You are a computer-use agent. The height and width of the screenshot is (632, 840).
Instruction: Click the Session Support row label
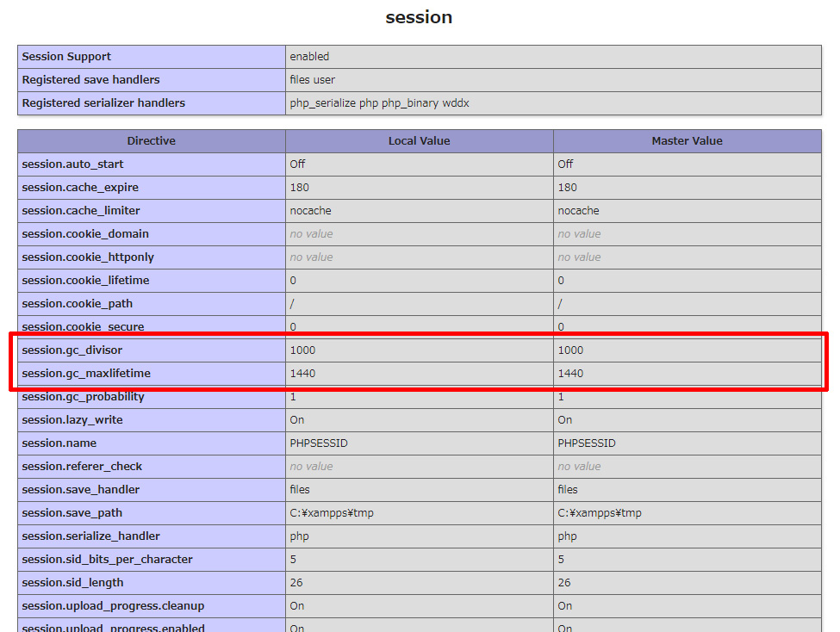tap(66, 57)
